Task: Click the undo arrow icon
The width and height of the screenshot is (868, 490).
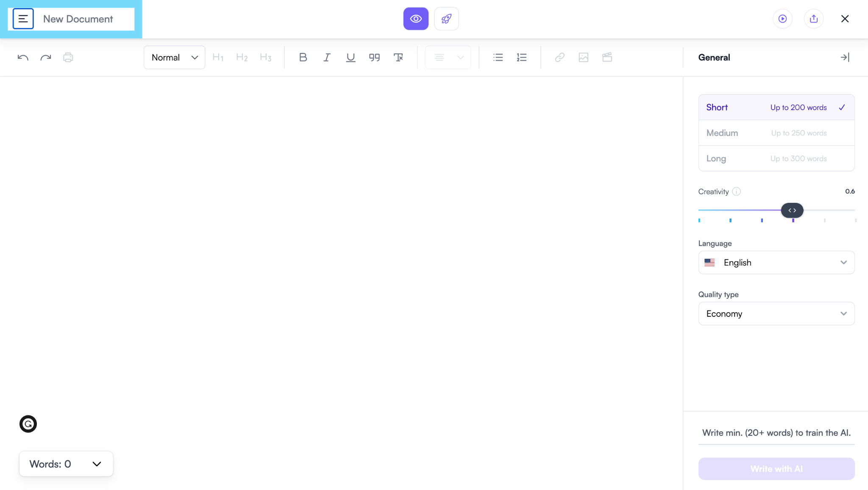Action: 23,57
